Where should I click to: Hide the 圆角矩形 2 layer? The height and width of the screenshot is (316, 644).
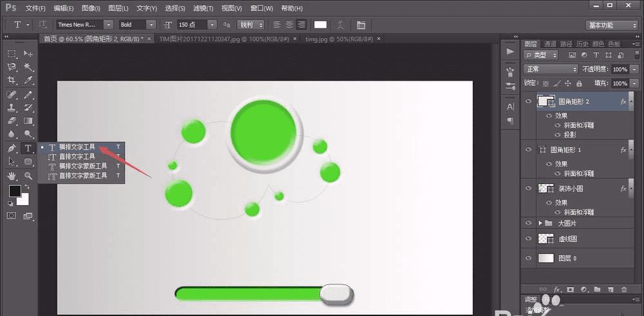[x=529, y=102]
